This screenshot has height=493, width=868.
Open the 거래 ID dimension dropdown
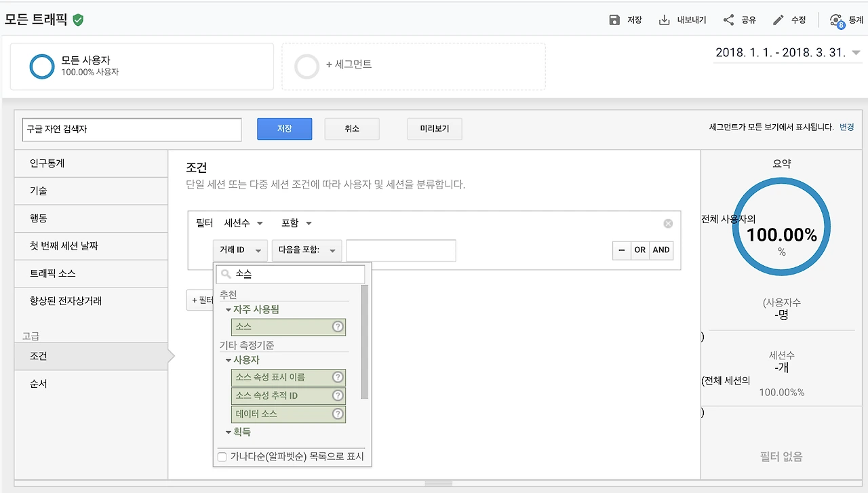[x=240, y=250]
